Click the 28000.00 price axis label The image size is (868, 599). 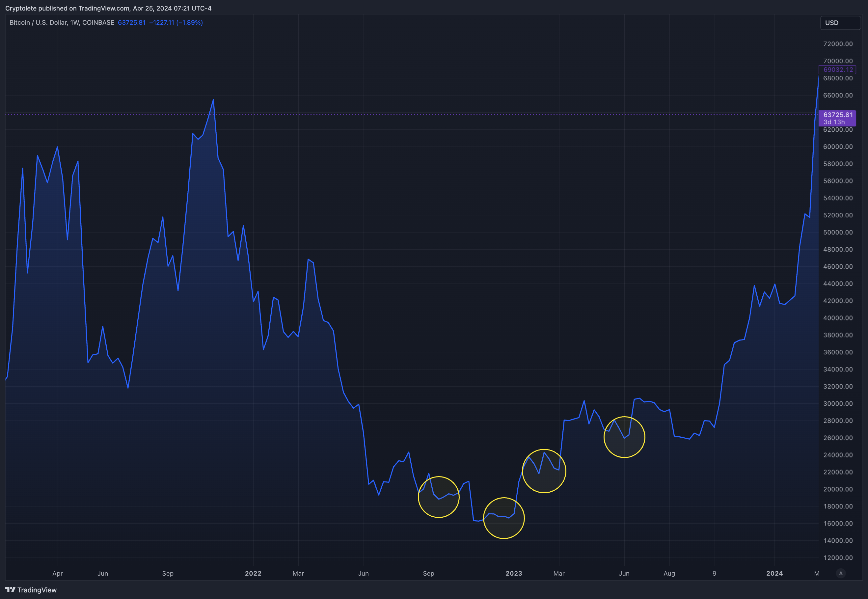[x=838, y=421]
